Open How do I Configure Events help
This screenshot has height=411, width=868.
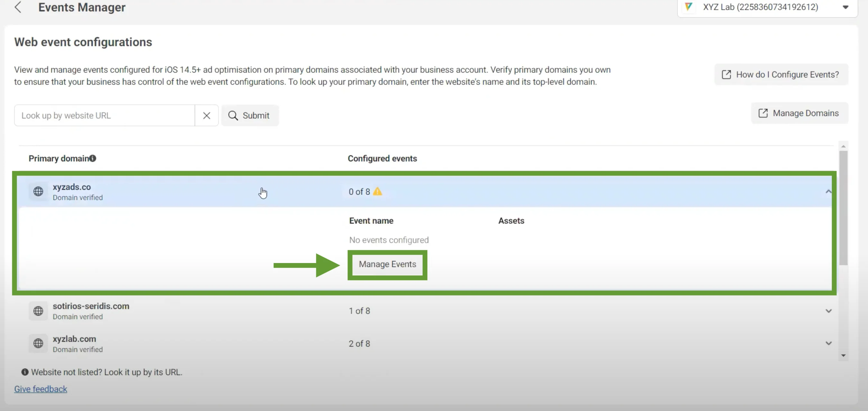(781, 75)
